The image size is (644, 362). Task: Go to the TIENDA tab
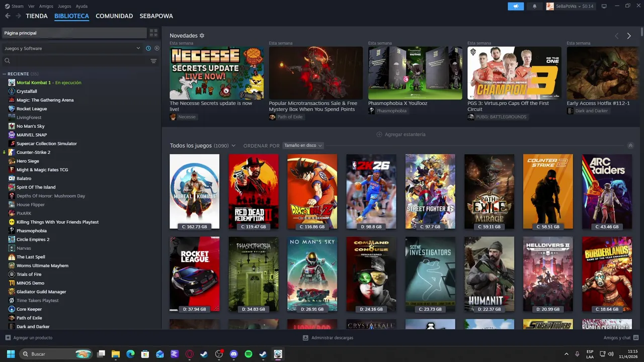37,16
